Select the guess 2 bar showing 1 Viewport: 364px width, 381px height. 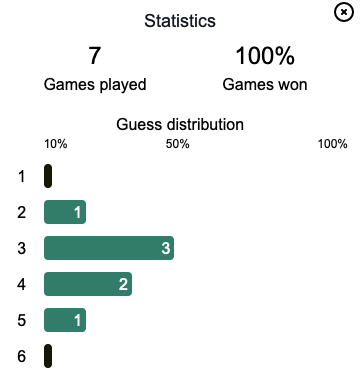(65, 212)
